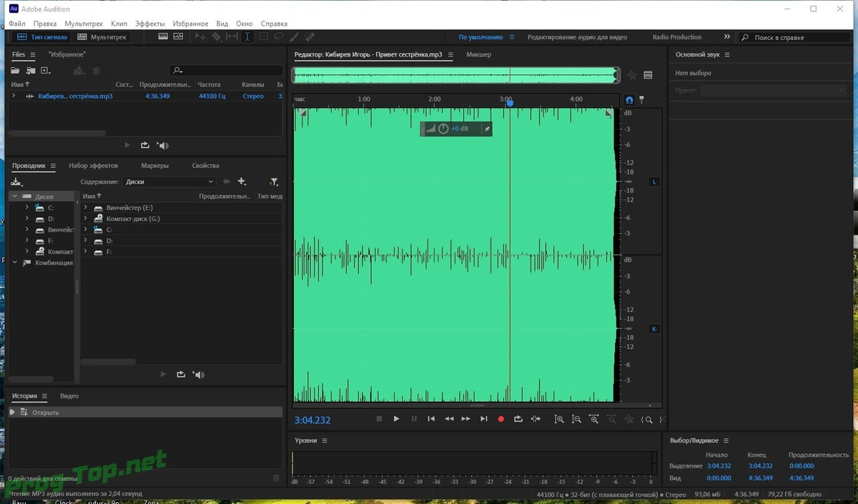Click the marker pin icon next to the snapping magnet
Viewport: 858px width, 504px height.
641,100
